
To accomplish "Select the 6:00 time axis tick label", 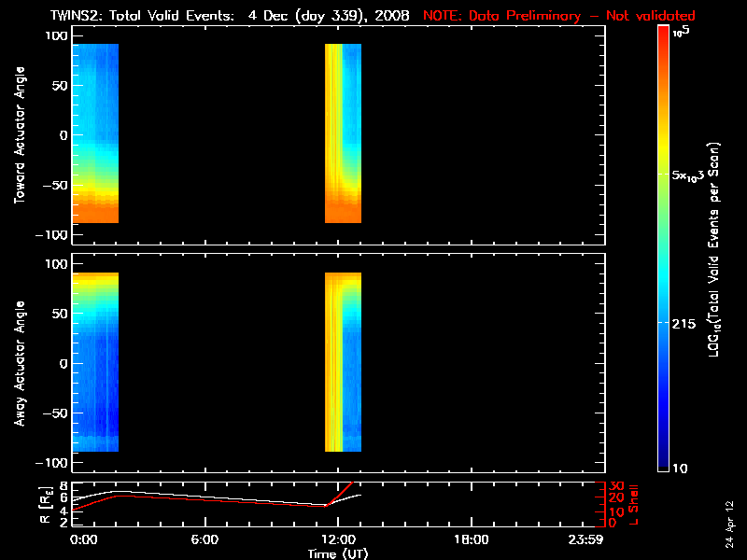I will pos(204,539).
